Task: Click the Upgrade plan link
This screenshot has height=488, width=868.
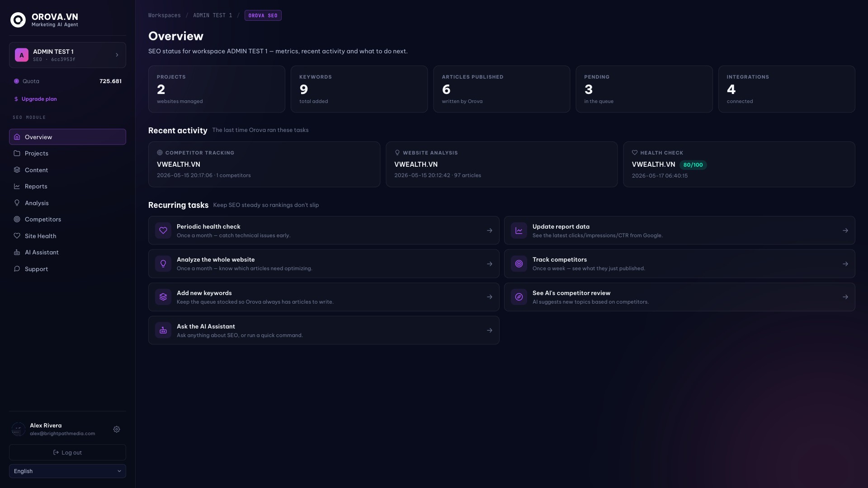Action: point(35,99)
